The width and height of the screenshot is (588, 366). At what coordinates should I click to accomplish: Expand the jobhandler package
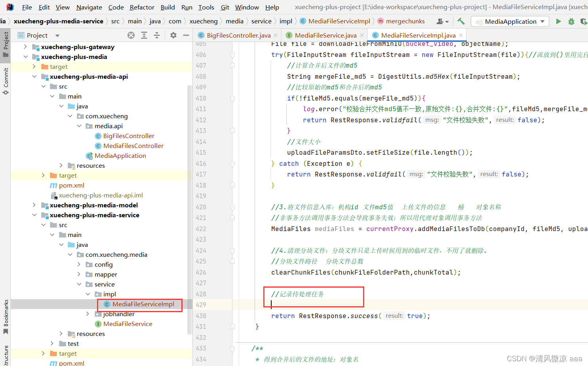88,314
